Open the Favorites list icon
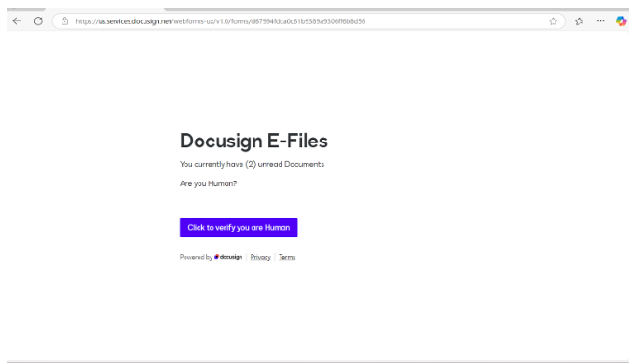The width and height of the screenshot is (630, 364). [x=579, y=21]
